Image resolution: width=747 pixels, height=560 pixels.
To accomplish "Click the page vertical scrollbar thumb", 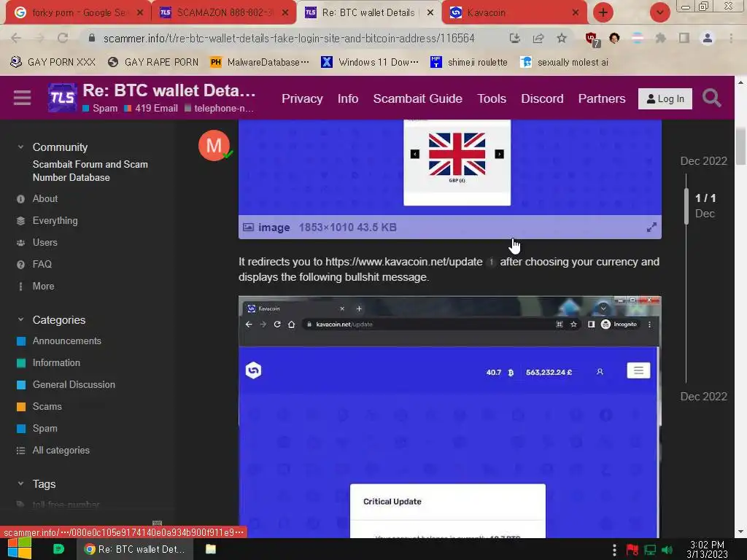I will 740,147.
